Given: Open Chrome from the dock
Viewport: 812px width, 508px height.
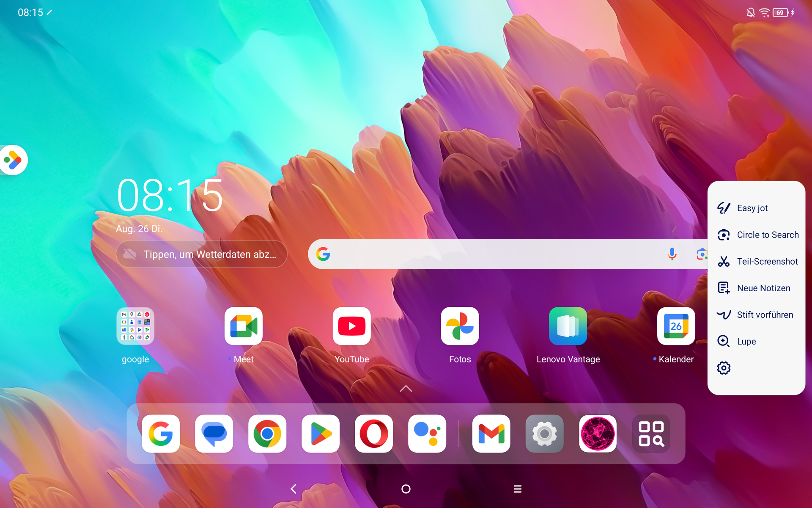Looking at the screenshot, I should point(267,433).
